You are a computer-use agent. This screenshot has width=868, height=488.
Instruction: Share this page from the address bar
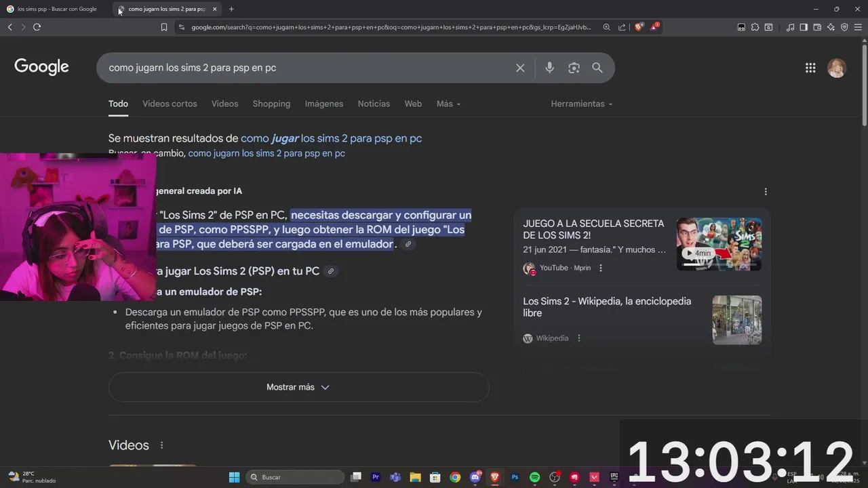tap(622, 27)
